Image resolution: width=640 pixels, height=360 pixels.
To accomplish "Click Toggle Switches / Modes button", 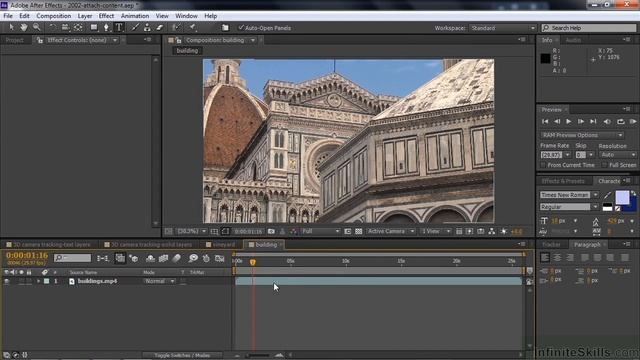I will pyautogui.click(x=182, y=355).
